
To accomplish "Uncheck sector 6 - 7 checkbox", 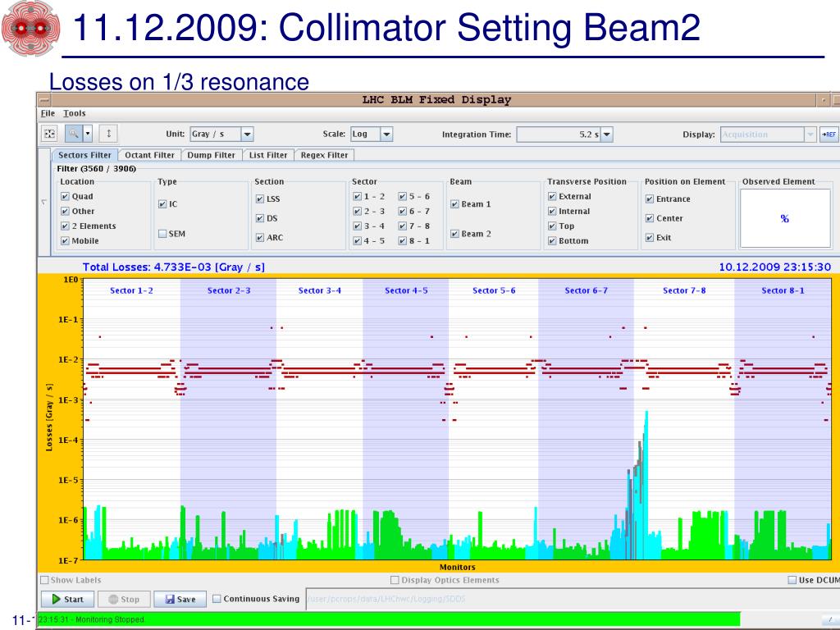I will [402, 212].
